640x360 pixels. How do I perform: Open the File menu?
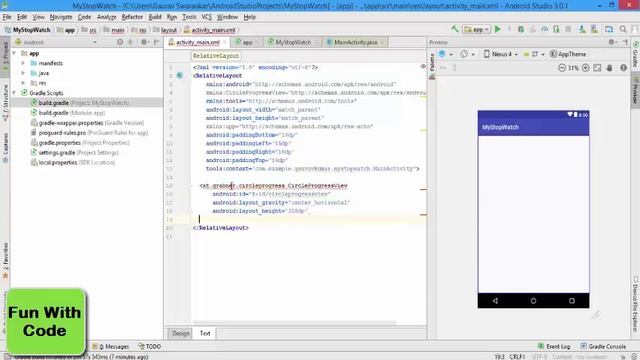(7, 17)
